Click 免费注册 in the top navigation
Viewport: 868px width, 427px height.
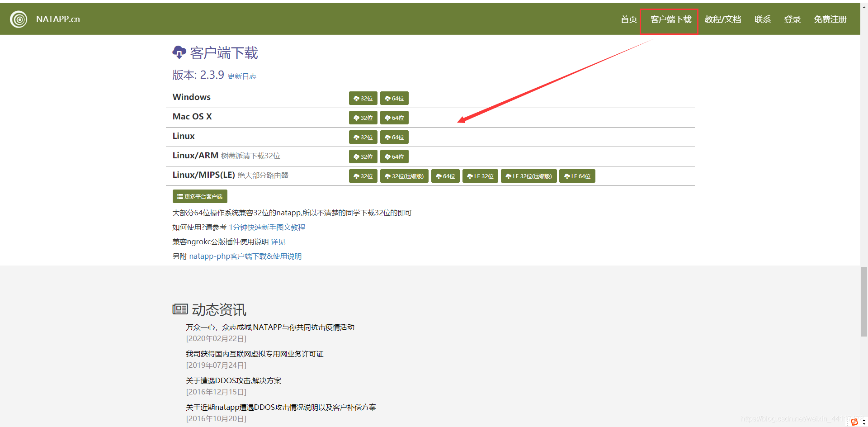(830, 19)
